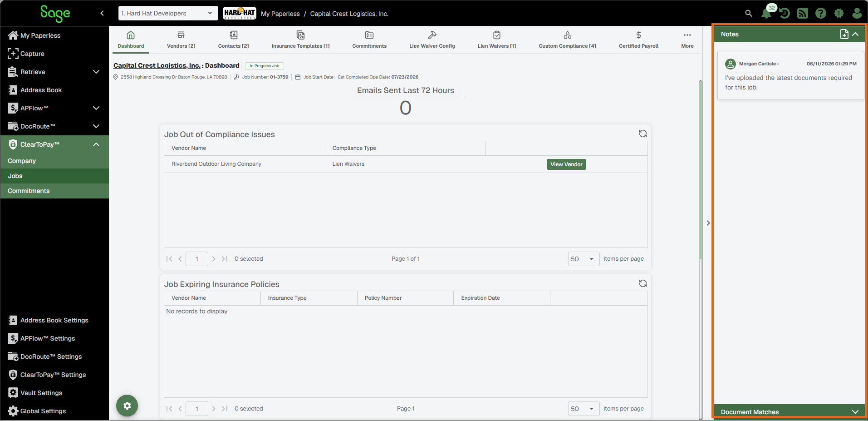The height and width of the screenshot is (421, 868).
Task: Refresh Job Expiring Insurance Policies grid
Action: pos(643,283)
